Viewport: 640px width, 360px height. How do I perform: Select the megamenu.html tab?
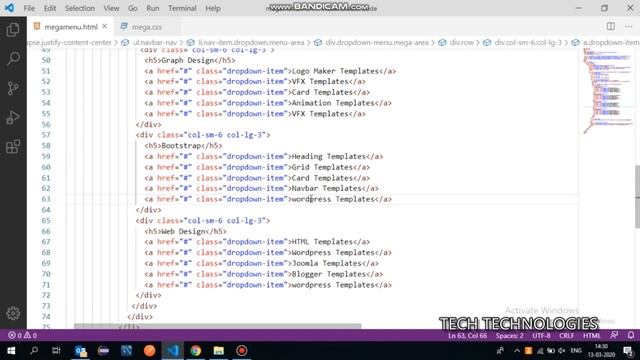[71, 27]
